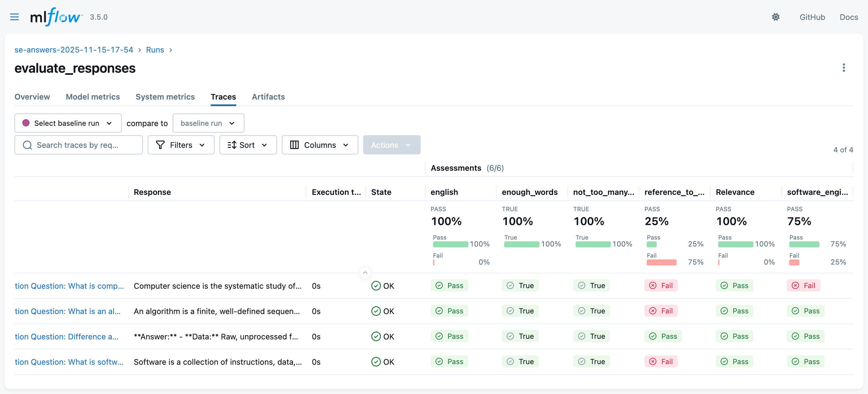Click the mlflow logo
Viewport: 868px width, 394px height.
click(56, 17)
